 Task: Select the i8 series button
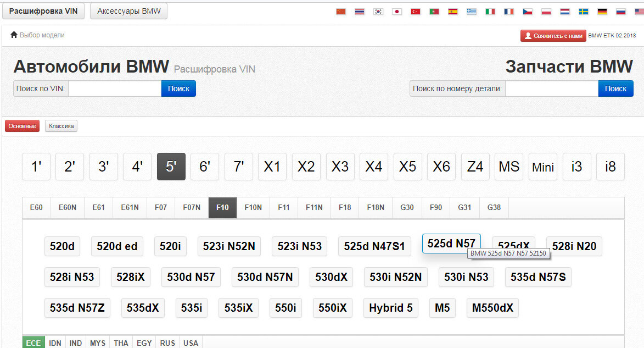tap(611, 167)
